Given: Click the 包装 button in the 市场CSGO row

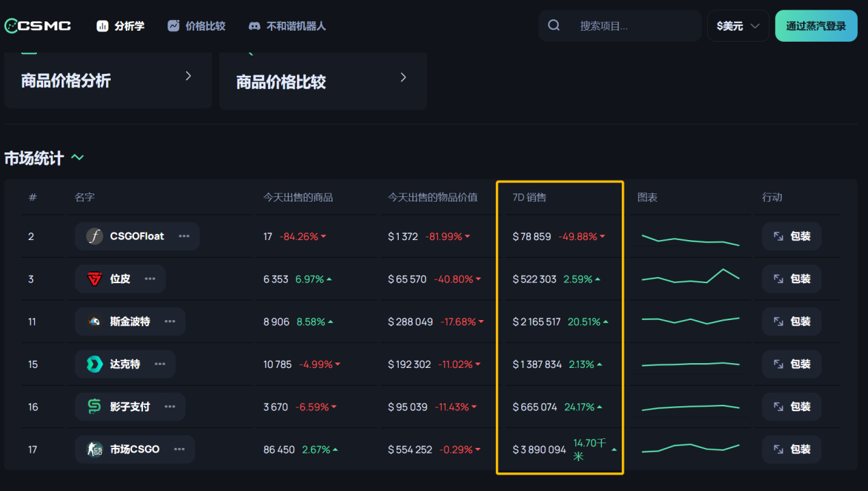Looking at the screenshot, I should pyautogui.click(x=792, y=449).
